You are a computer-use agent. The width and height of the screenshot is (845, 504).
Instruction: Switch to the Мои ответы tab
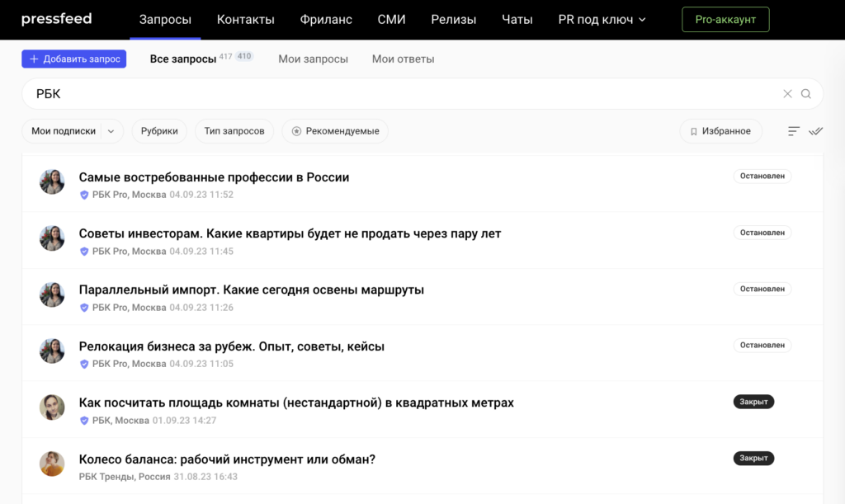[x=403, y=59]
